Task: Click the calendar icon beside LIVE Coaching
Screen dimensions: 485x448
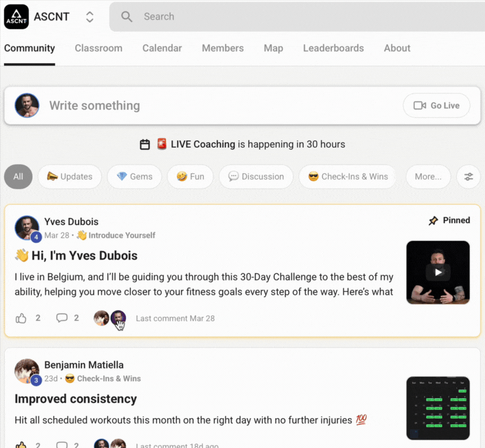Action: [145, 145]
